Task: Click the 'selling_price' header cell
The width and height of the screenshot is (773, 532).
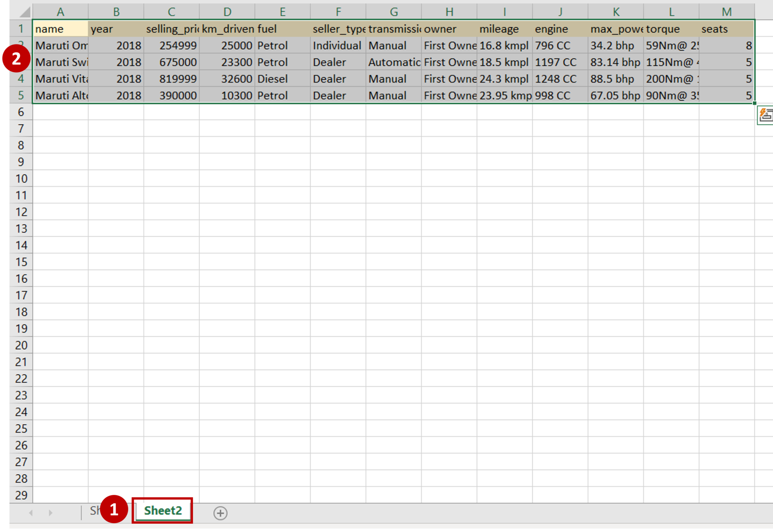Action: tap(171, 29)
